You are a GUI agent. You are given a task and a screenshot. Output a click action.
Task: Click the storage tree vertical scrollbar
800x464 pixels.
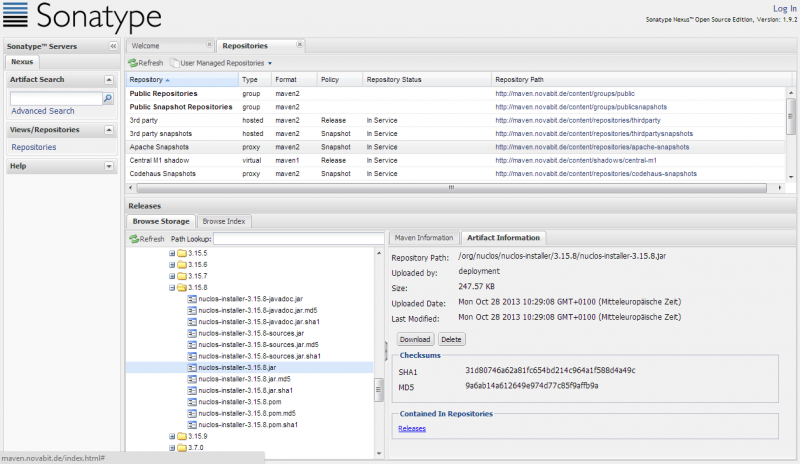pyautogui.click(x=379, y=390)
